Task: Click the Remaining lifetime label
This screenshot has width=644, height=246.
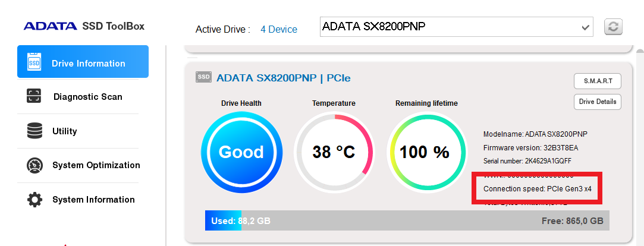Action: pos(426,103)
